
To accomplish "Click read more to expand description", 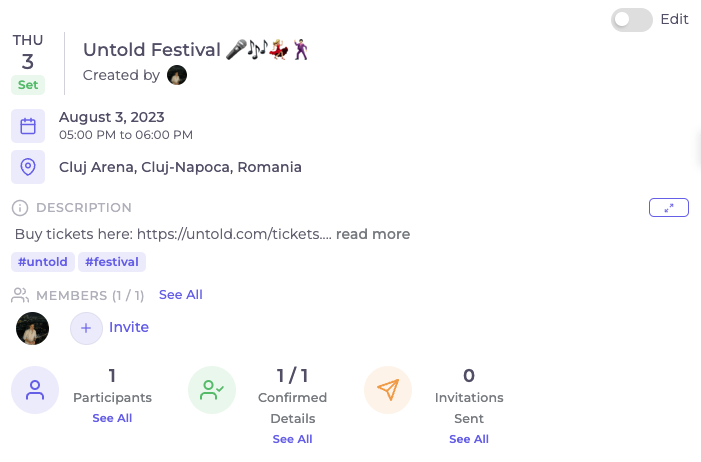I will 373,234.
